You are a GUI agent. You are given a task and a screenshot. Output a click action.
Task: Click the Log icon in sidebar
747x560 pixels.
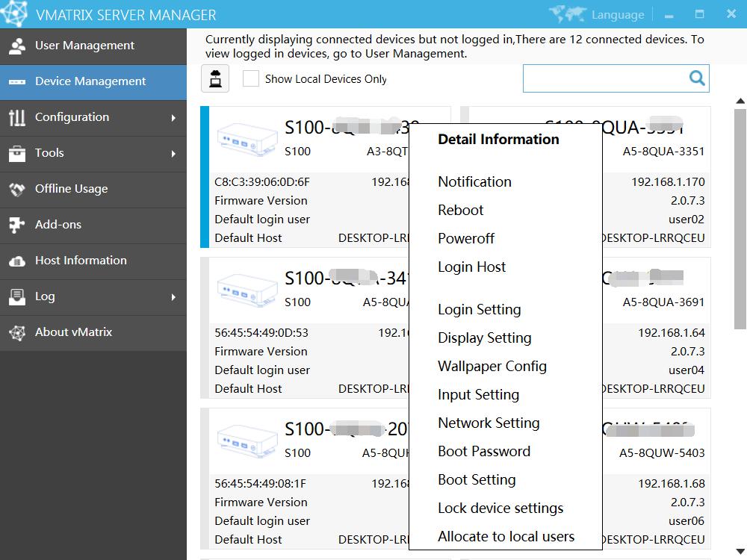tap(17, 296)
